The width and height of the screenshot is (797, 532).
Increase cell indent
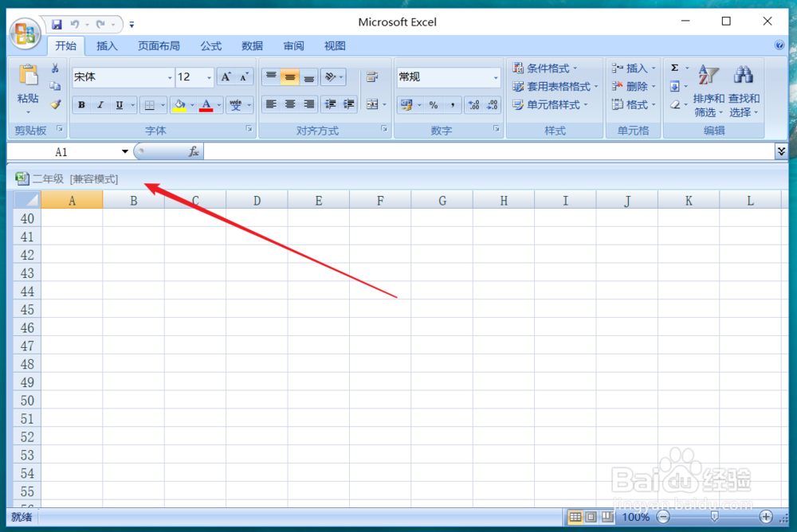pyautogui.click(x=349, y=104)
